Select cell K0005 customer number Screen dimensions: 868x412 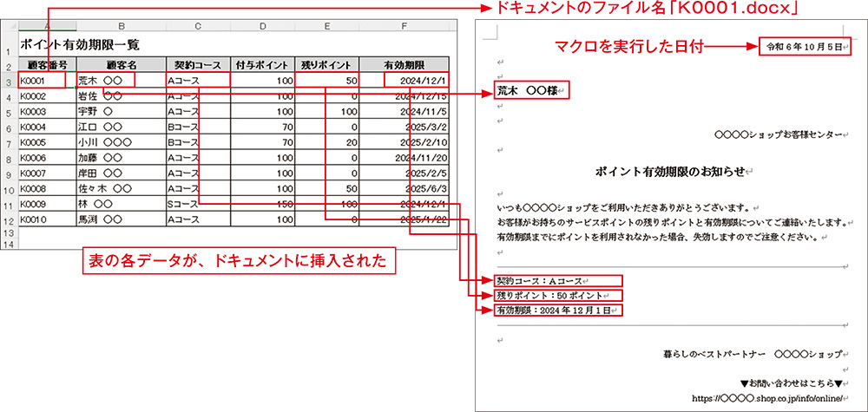[48, 142]
